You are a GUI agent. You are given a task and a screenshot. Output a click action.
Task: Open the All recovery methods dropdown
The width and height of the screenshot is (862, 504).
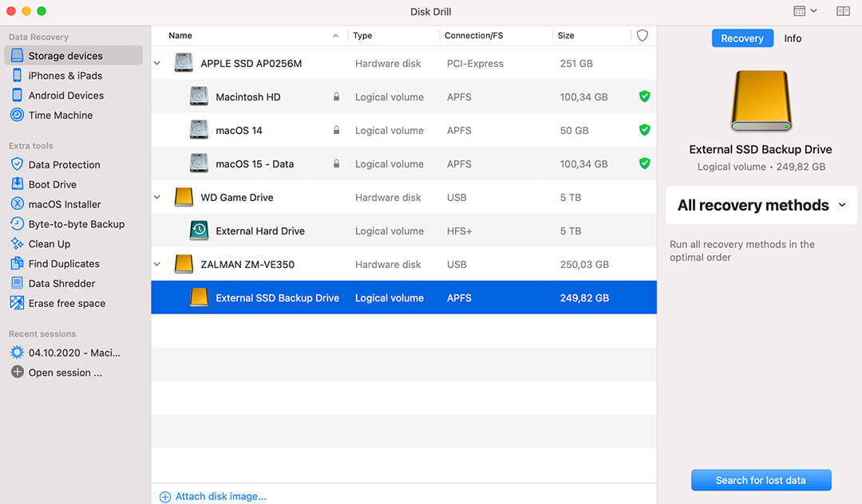[x=759, y=205]
